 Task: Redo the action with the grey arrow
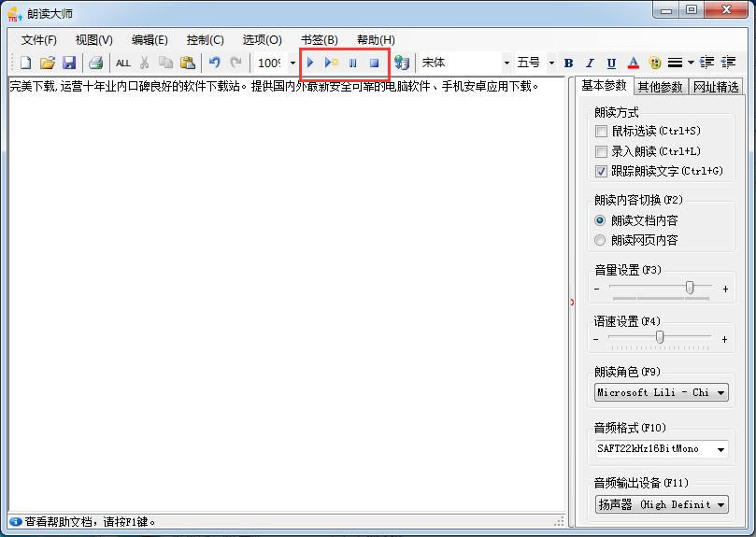tap(235, 63)
